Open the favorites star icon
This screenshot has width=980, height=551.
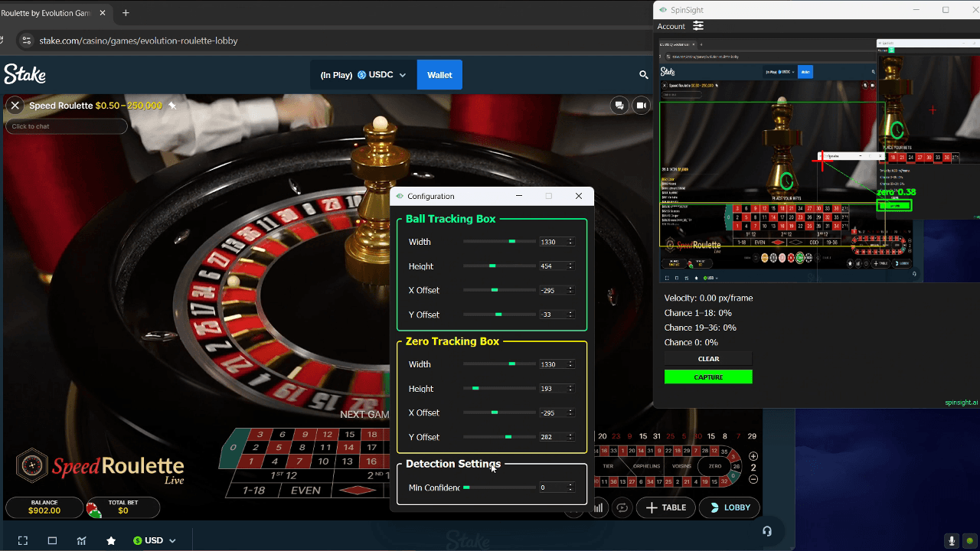pos(111,540)
